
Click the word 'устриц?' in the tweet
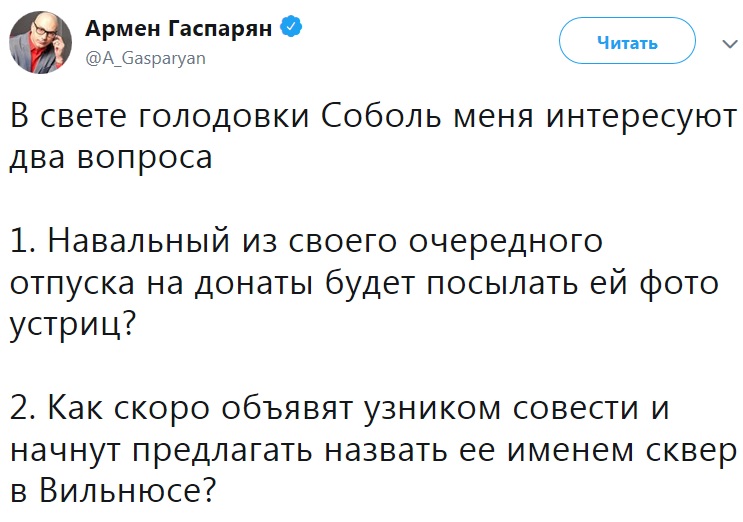pyautogui.click(x=73, y=326)
